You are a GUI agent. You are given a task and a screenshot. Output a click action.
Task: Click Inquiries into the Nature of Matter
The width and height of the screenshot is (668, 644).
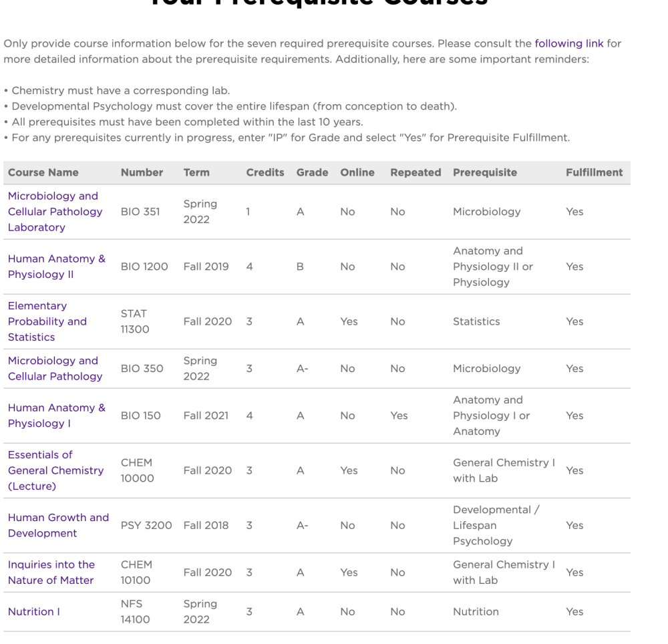click(51, 573)
